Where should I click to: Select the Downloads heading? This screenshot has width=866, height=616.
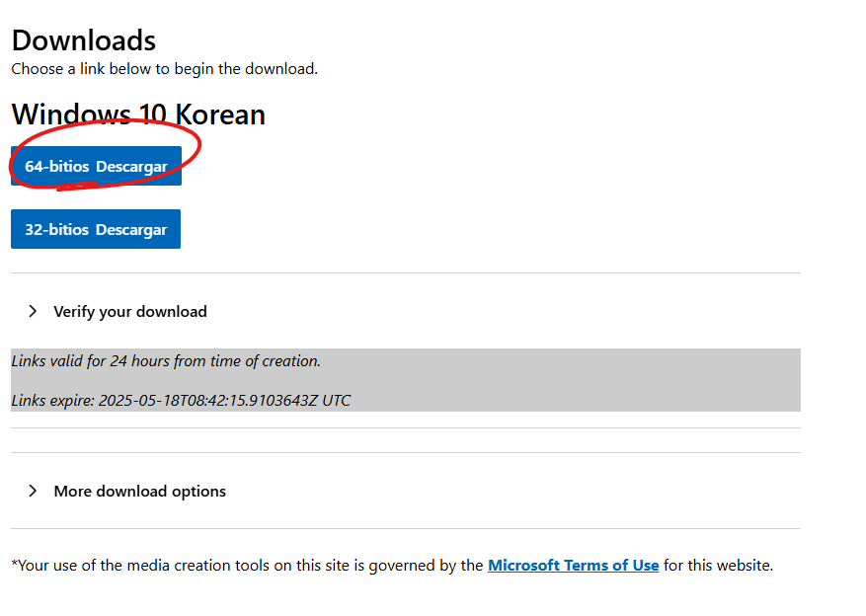(84, 40)
